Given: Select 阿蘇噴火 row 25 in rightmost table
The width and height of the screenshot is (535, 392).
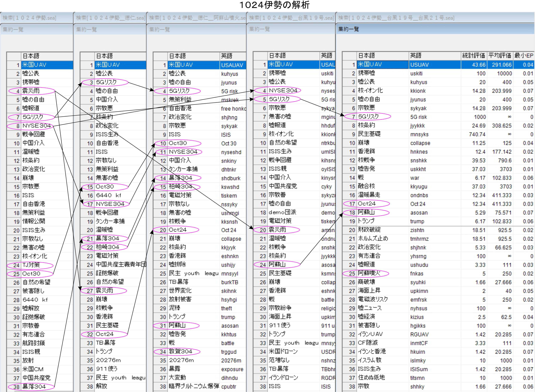Looking at the screenshot, I should (x=369, y=273).
